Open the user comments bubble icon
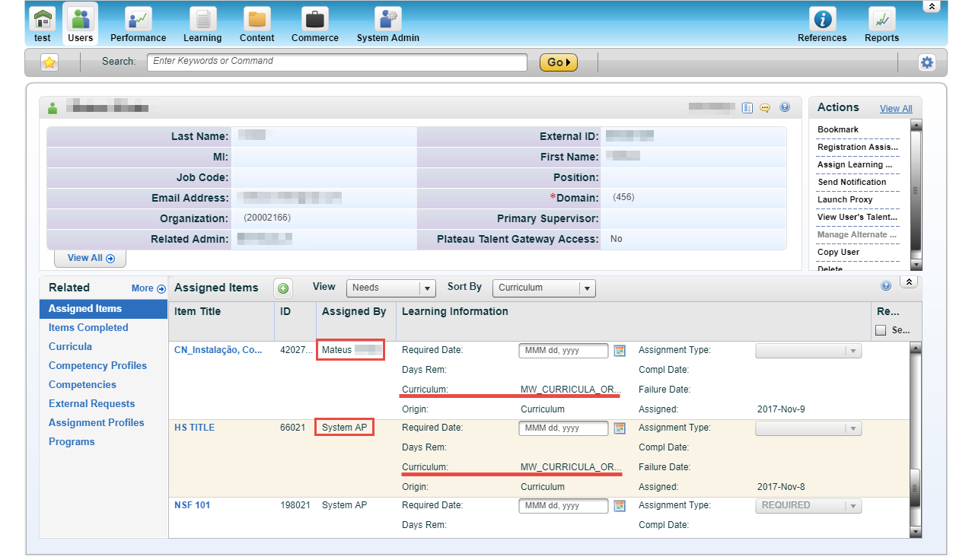This screenshot has height=560, width=972. coord(765,108)
